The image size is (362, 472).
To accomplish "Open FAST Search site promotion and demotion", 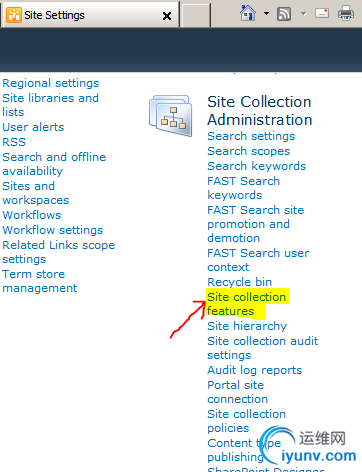I will tap(256, 224).
